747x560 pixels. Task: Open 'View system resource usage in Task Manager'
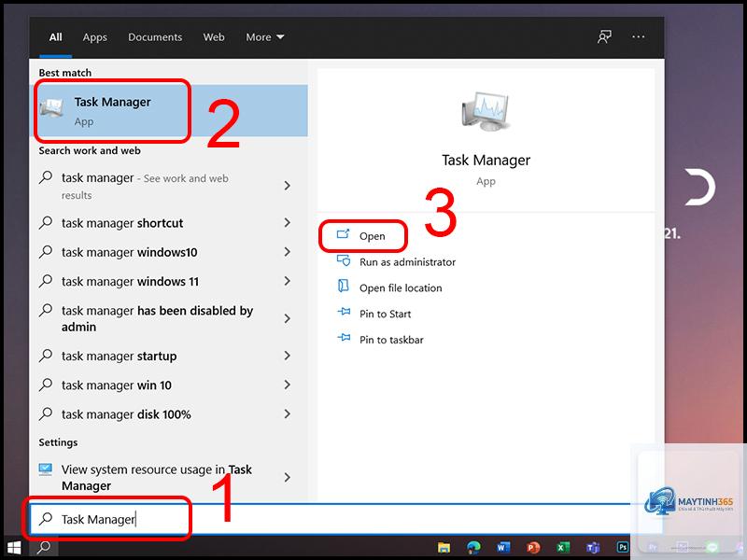pyautogui.click(x=157, y=477)
